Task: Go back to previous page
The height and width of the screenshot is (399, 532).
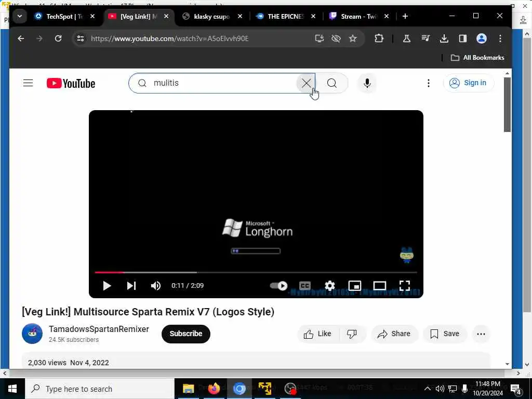Action: [x=21, y=38]
